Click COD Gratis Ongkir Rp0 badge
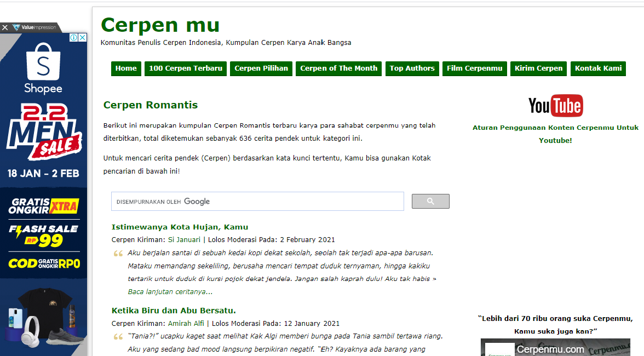 pyautogui.click(x=44, y=263)
